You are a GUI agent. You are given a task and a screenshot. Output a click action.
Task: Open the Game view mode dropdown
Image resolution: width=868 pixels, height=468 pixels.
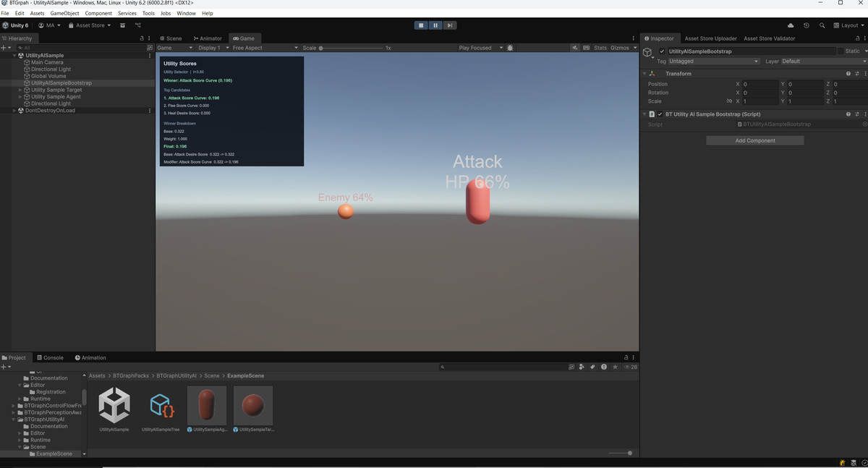pyautogui.click(x=176, y=48)
